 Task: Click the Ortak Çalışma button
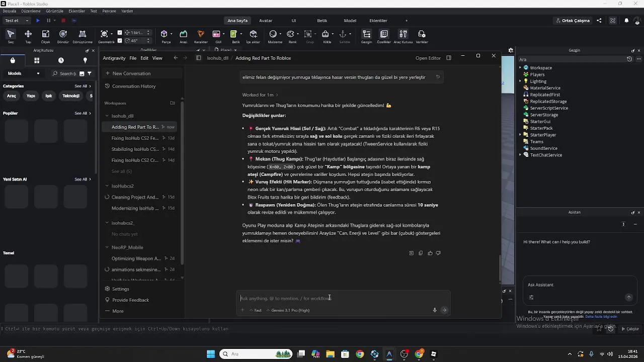click(574, 21)
